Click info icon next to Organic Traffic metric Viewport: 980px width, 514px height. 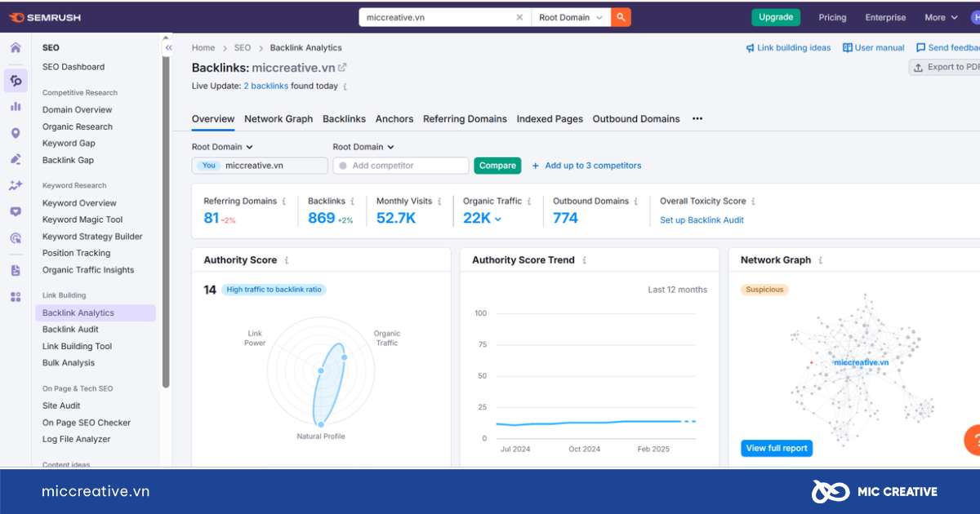530,202
